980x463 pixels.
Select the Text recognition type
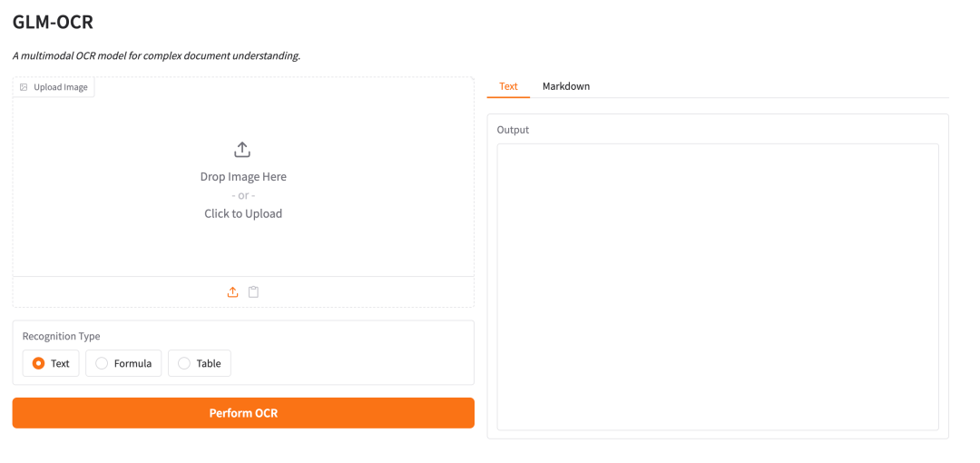pos(39,363)
